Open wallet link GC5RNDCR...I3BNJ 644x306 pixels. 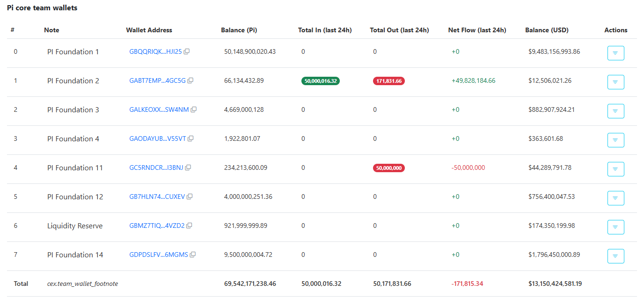(x=156, y=168)
